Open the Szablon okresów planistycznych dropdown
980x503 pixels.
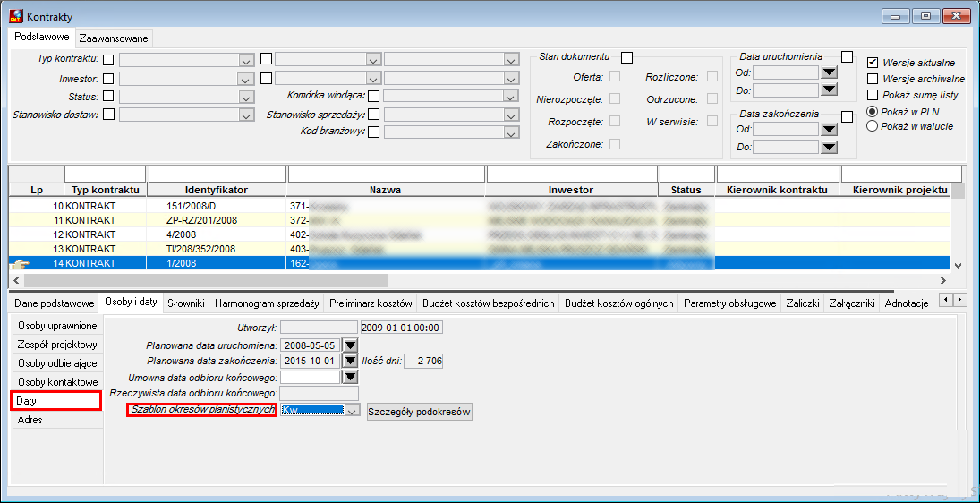click(x=354, y=411)
